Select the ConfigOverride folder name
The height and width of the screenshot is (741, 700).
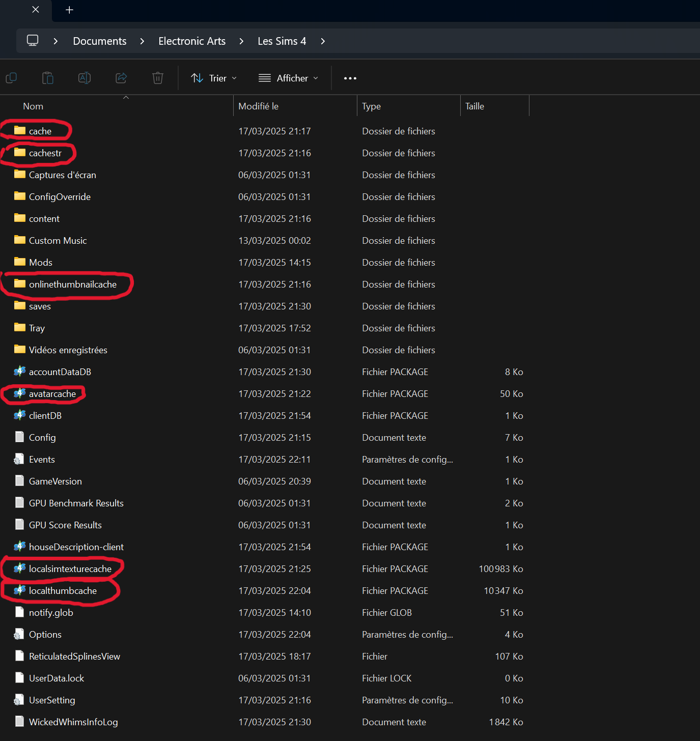pyautogui.click(x=60, y=197)
